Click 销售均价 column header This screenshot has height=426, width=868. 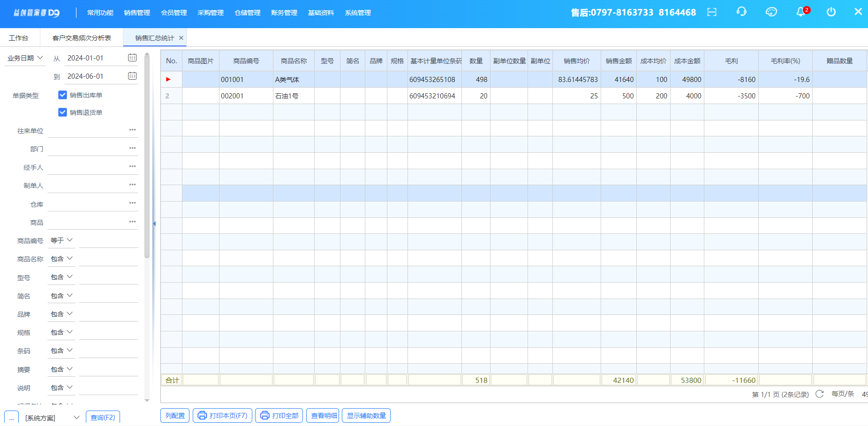coord(577,61)
